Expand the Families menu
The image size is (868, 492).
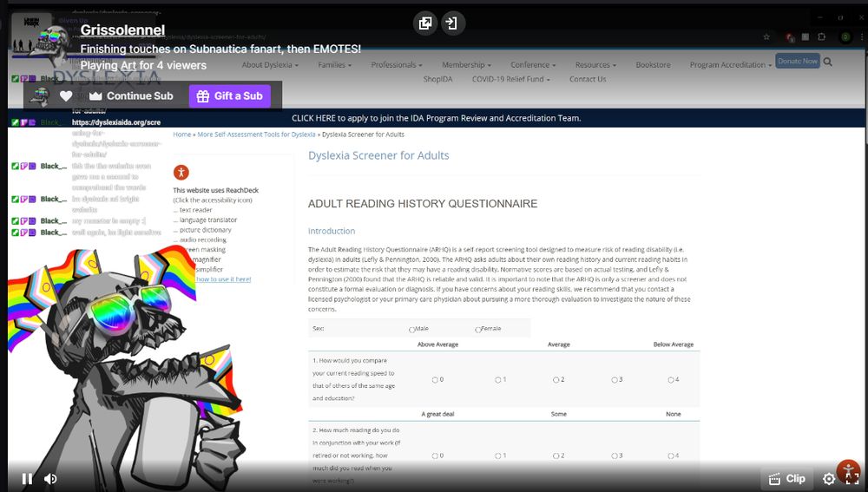[334, 65]
